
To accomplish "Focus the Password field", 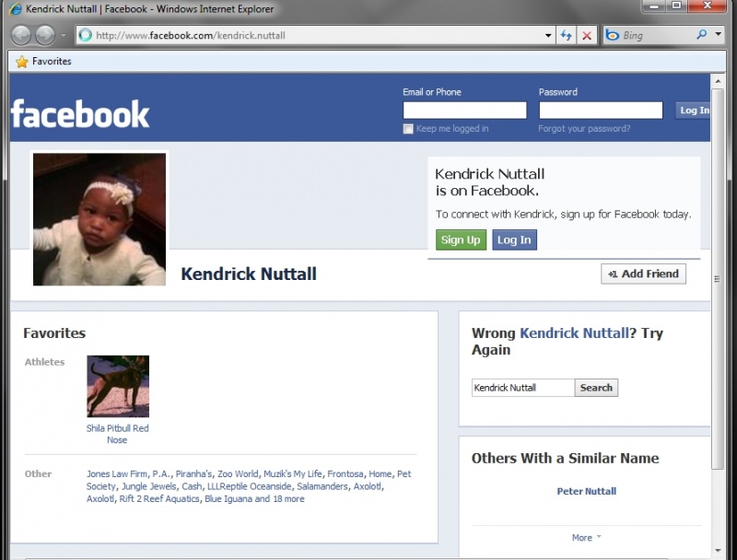I will click(601, 111).
